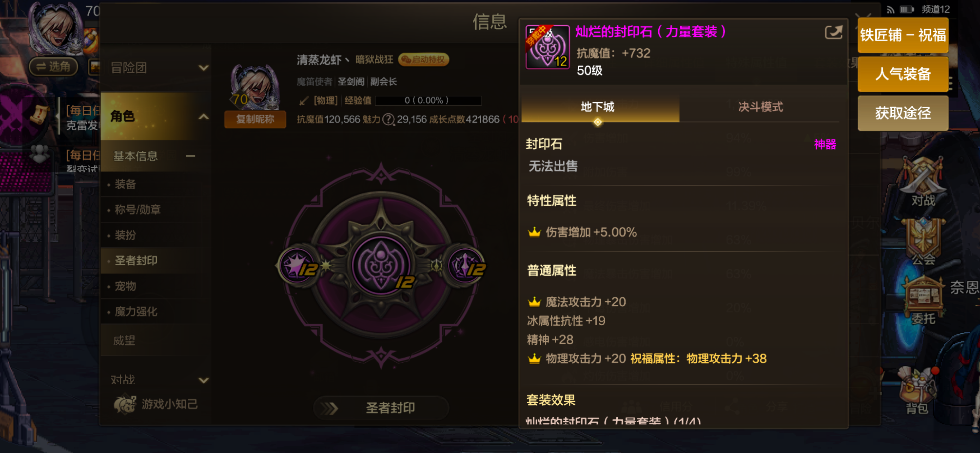The image size is (980, 453).
Task: Click the charm question mark help icon
Action: click(388, 120)
